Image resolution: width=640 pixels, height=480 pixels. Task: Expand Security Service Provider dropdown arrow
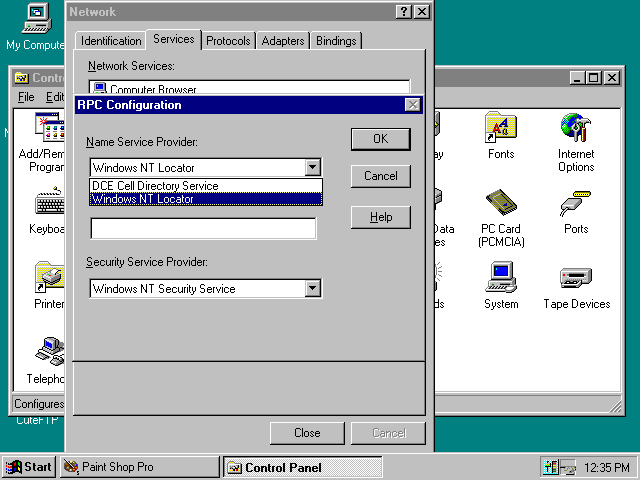click(x=313, y=289)
